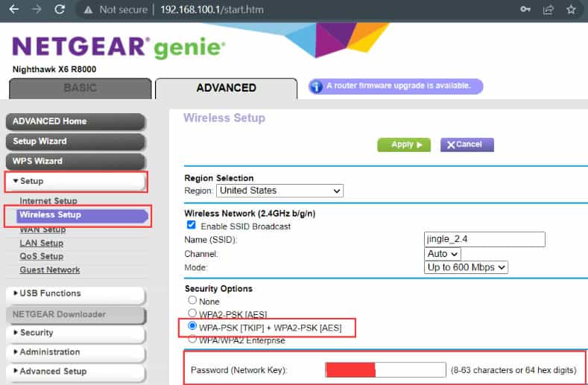
Task: Click the address bar URL
Action: pyautogui.click(x=212, y=10)
